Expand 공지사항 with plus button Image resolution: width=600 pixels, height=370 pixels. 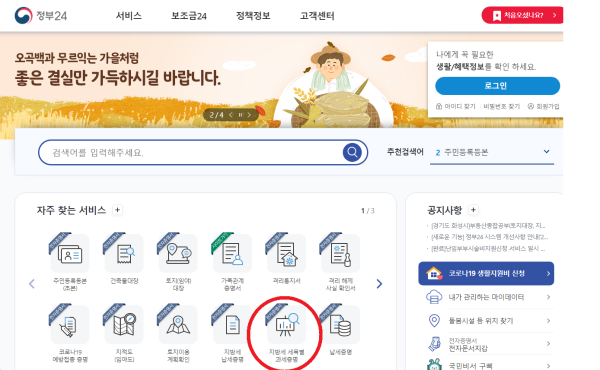[473, 210]
